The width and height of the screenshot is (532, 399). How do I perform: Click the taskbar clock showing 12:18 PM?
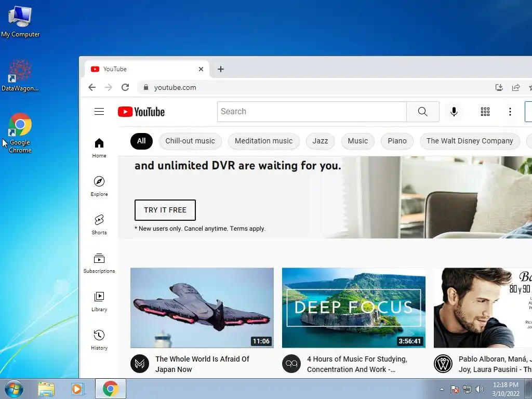(x=506, y=389)
